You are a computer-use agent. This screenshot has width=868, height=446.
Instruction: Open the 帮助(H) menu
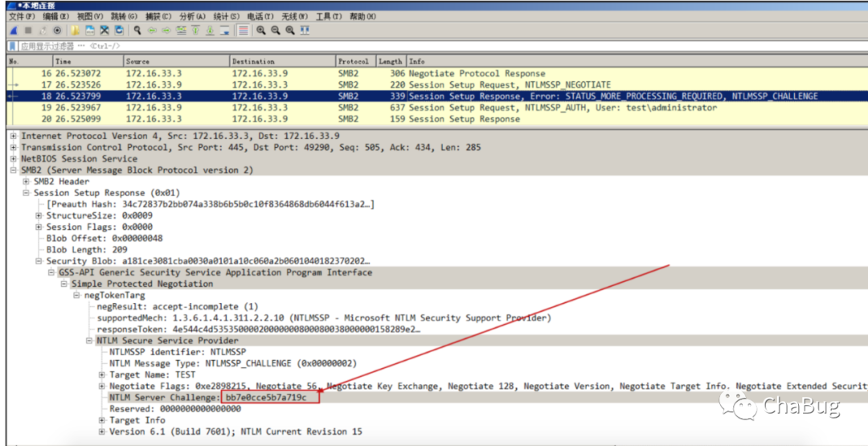point(363,17)
